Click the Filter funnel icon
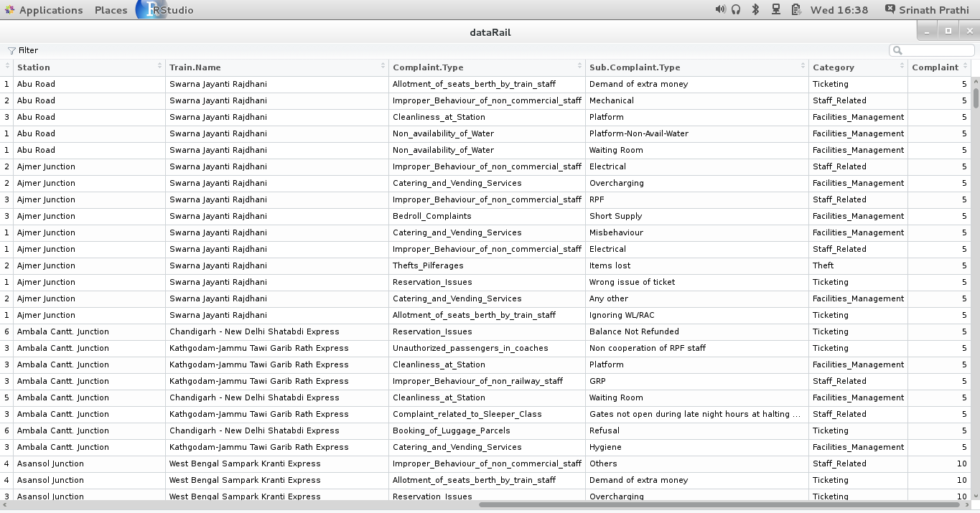Screen dimensions: 980x513 (11, 51)
